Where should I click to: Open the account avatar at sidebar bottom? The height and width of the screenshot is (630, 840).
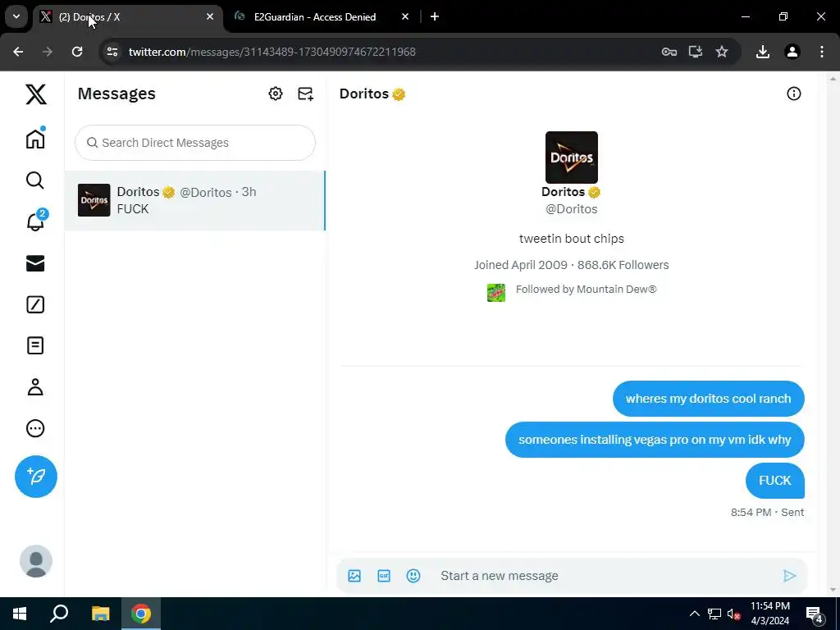click(x=36, y=561)
